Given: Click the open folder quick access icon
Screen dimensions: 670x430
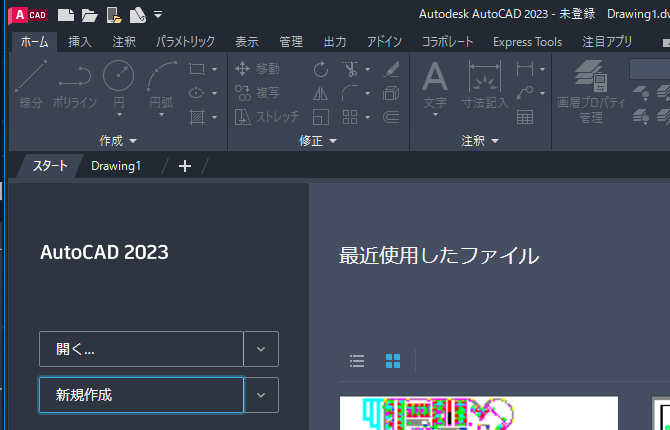Looking at the screenshot, I should tap(90, 15).
